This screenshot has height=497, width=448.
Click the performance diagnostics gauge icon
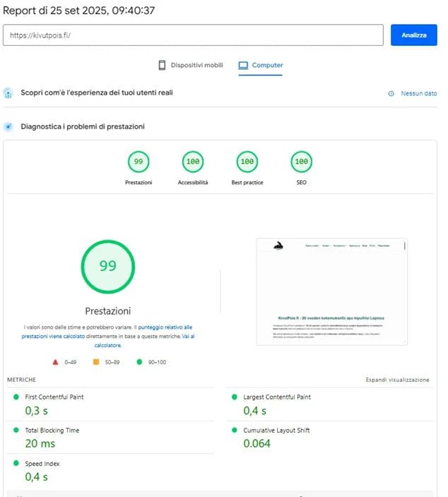coord(8,127)
